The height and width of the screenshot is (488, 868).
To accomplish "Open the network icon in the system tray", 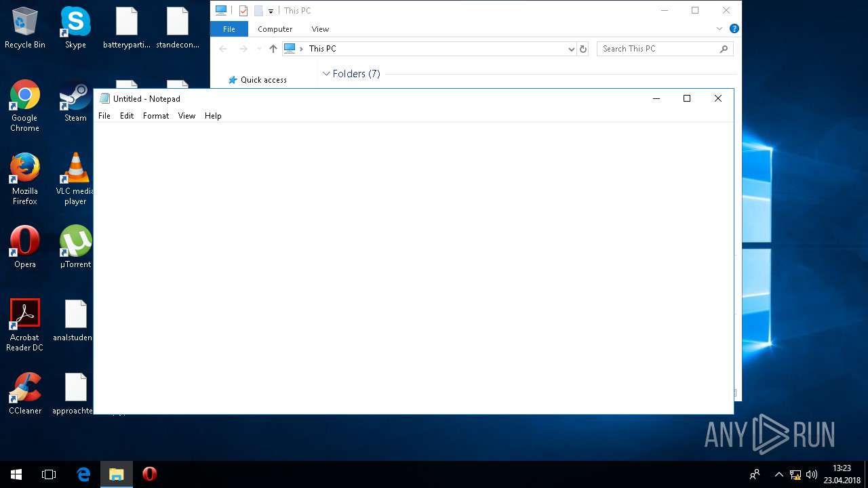I will 795,474.
